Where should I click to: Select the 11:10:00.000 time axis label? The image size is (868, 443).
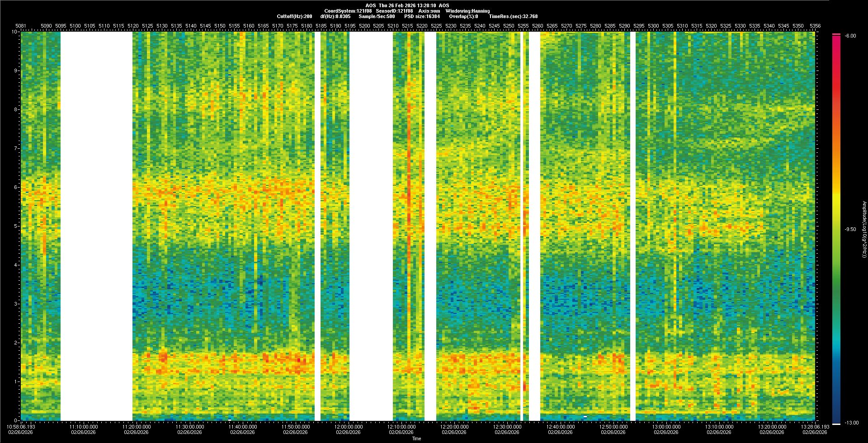(x=83, y=426)
